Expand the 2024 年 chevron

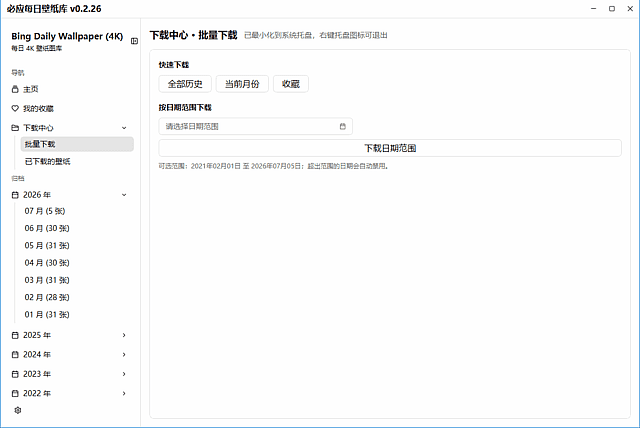click(x=124, y=355)
